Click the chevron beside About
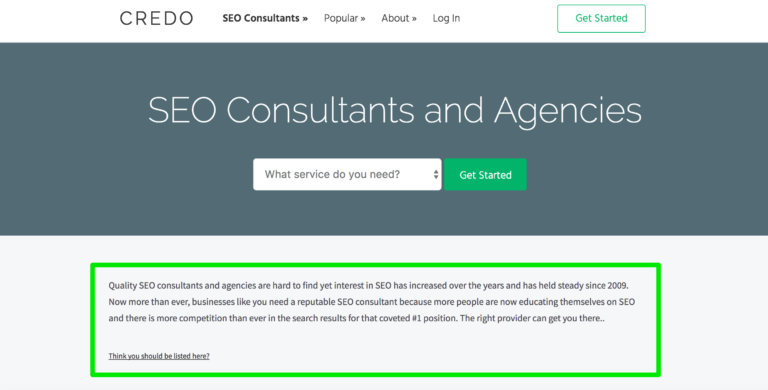768x390 pixels. [x=414, y=19]
